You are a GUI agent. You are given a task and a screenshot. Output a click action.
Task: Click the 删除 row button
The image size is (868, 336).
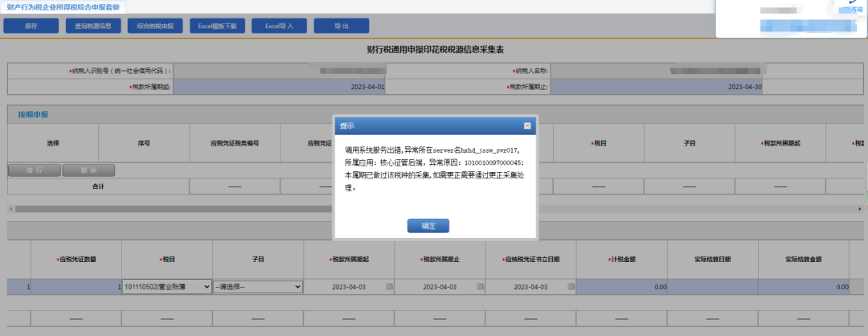[88, 170]
